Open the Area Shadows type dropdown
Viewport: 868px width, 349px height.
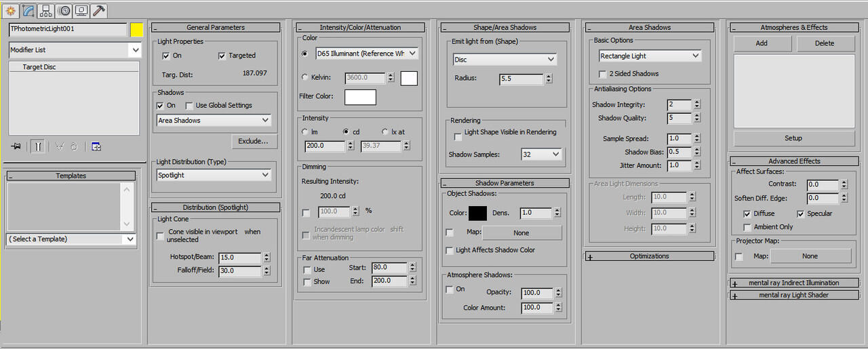(214, 121)
